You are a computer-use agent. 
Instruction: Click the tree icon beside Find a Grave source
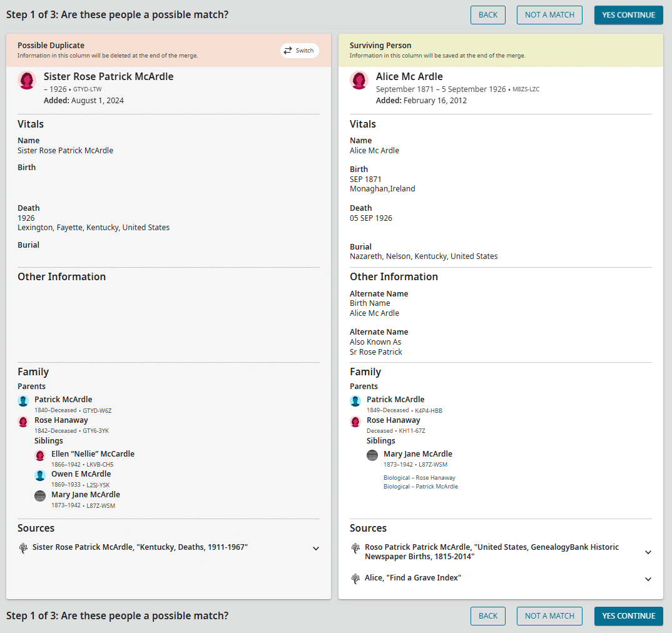[x=355, y=579]
